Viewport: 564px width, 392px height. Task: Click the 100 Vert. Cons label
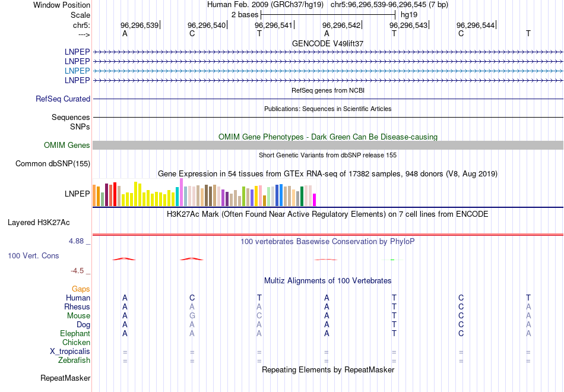[x=33, y=255]
